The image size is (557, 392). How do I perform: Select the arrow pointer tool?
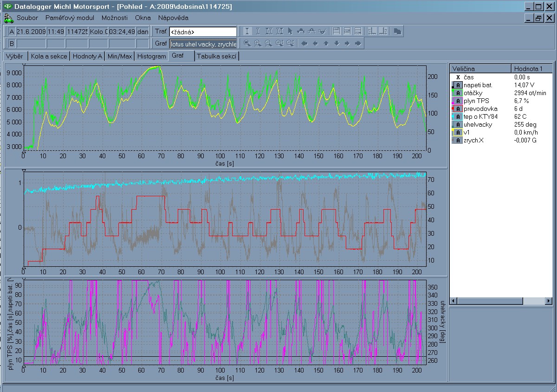click(290, 32)
